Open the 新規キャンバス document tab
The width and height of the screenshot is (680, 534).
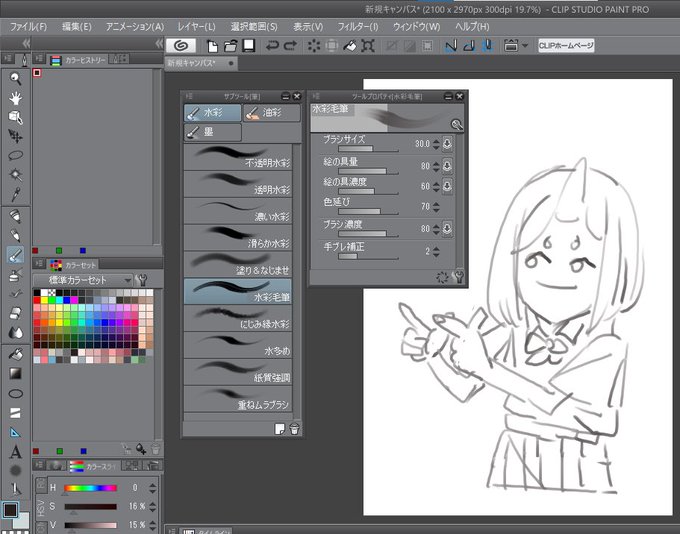click(x=201, y=63)
